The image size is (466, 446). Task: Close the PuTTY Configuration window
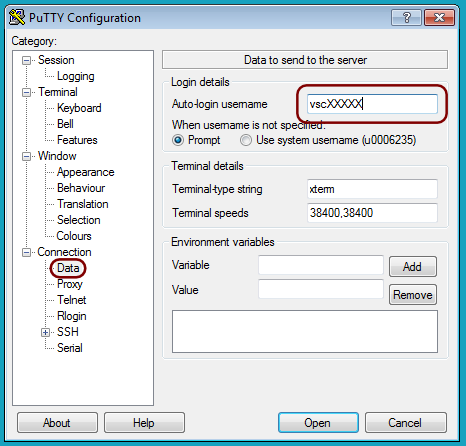pos(439,17)
